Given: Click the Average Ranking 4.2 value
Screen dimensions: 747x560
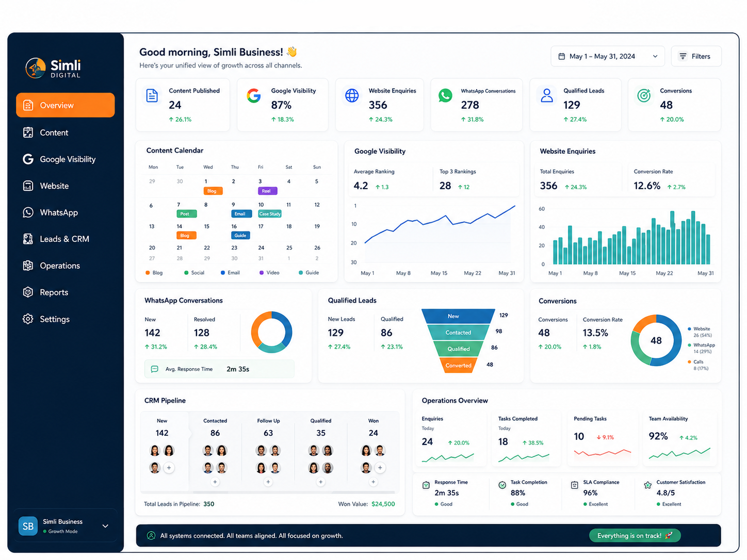Looking at the screenshot, I should 361,186.
